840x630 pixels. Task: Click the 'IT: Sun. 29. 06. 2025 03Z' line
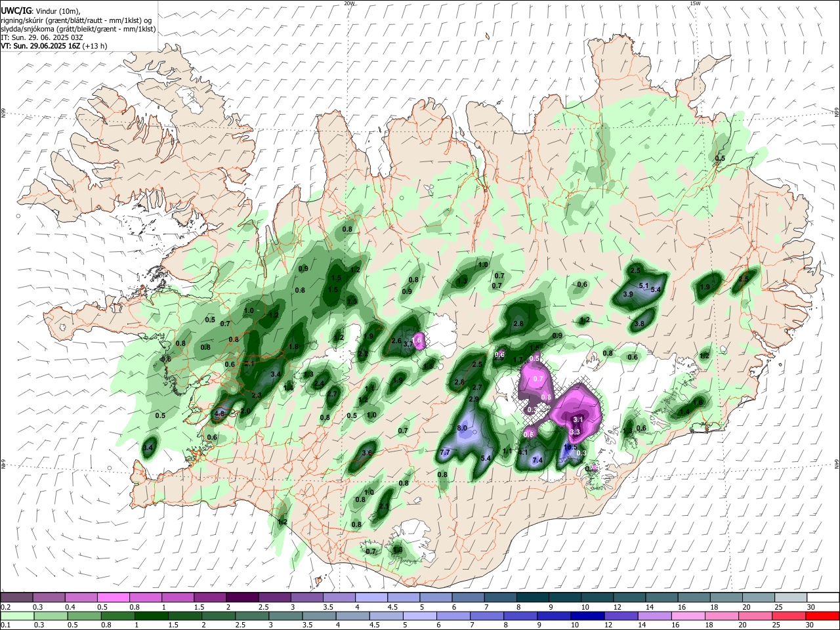coord(41,37)
